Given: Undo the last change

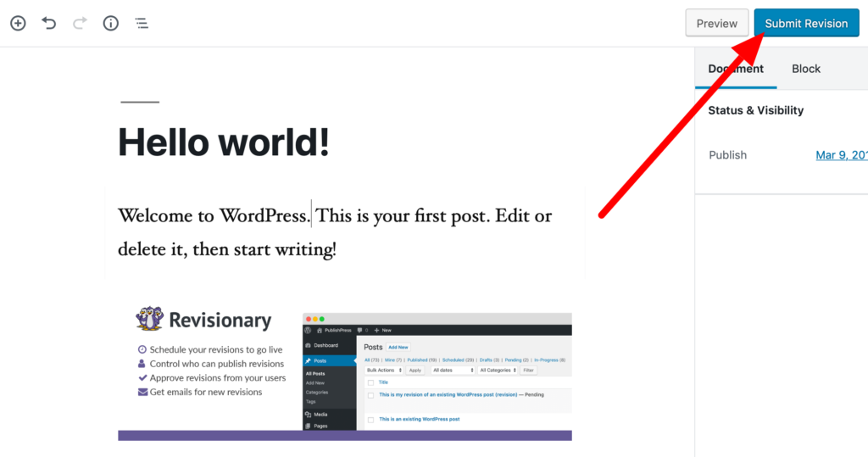Looking at the screenshot, I should click(x=48, y=23).
